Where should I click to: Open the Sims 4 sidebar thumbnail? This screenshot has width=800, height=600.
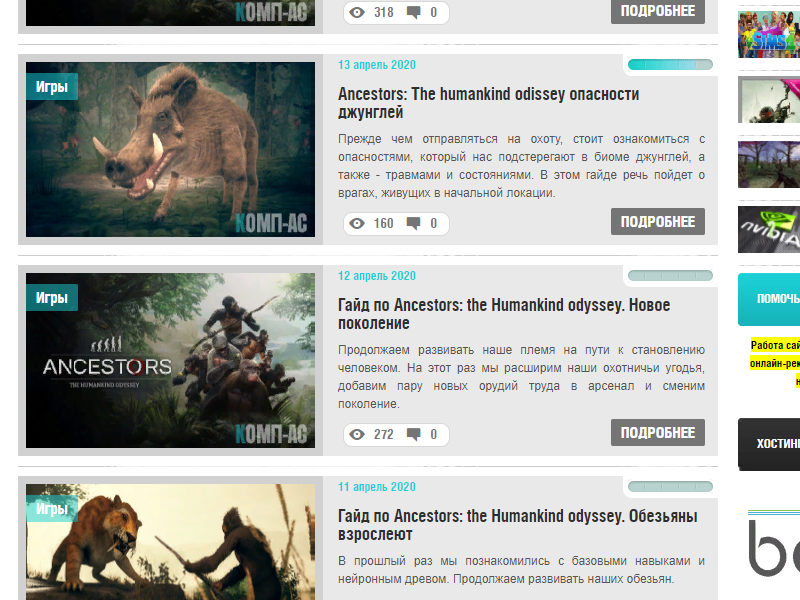point(769,34)
